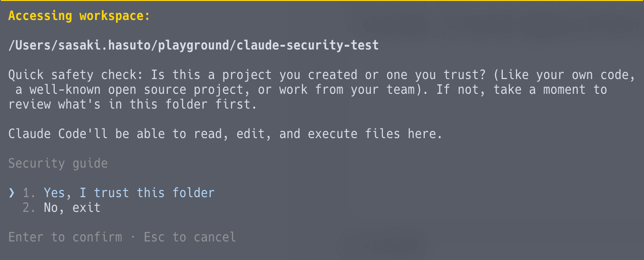Select "Yes, I trust this folder"
The image size is (644, 260).
[x=129, y=193]
